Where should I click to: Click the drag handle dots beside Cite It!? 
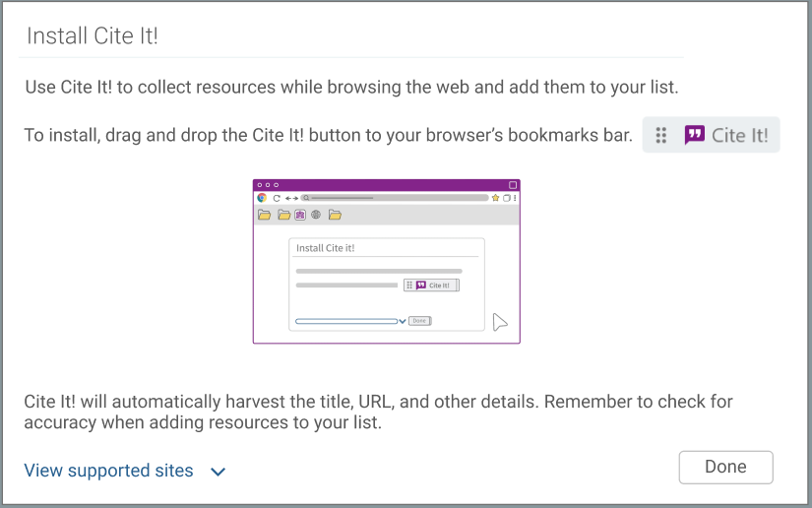pyautogui.click(x=662, y=136)
